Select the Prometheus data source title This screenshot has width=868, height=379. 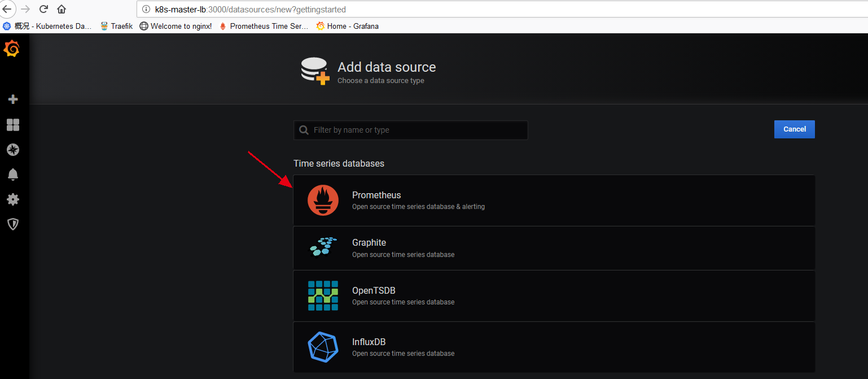click(376, 195)
